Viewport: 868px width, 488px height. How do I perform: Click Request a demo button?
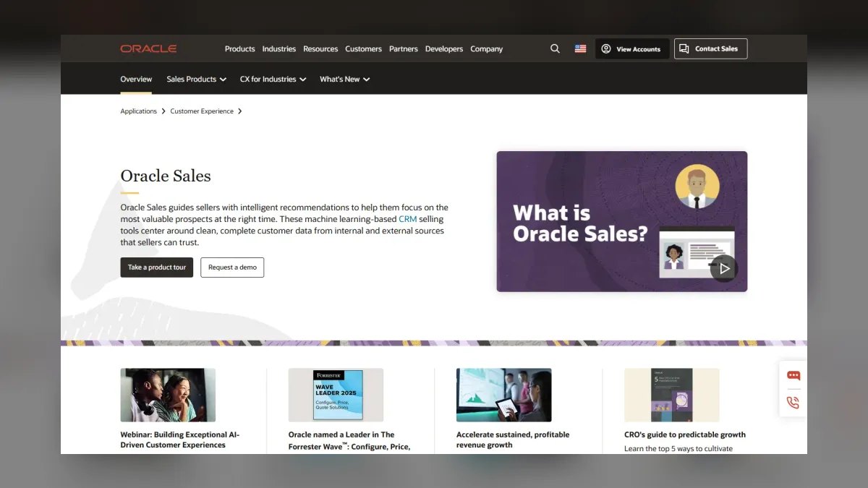[232, 267]
